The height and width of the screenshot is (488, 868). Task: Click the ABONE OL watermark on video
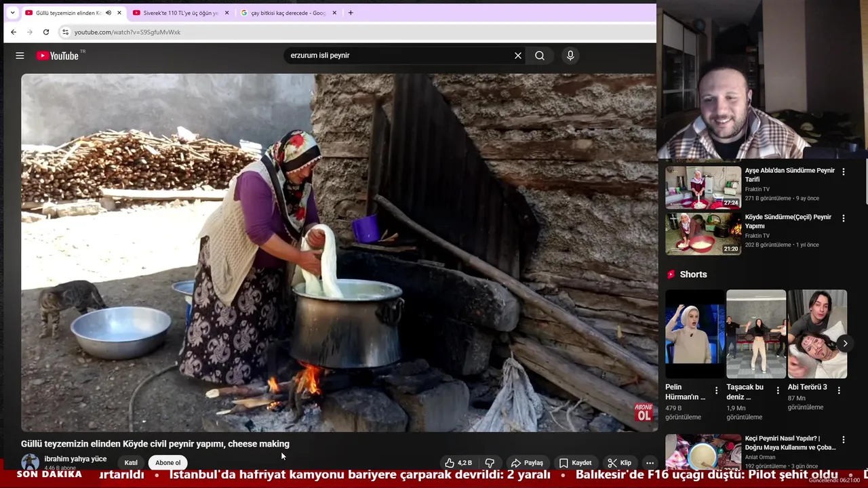644,413
